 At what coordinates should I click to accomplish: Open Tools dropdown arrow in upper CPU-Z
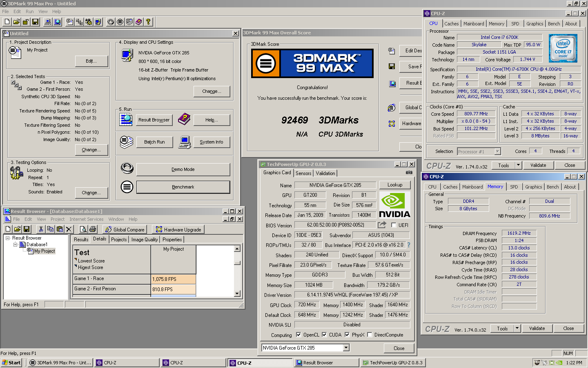click(518, 165)
